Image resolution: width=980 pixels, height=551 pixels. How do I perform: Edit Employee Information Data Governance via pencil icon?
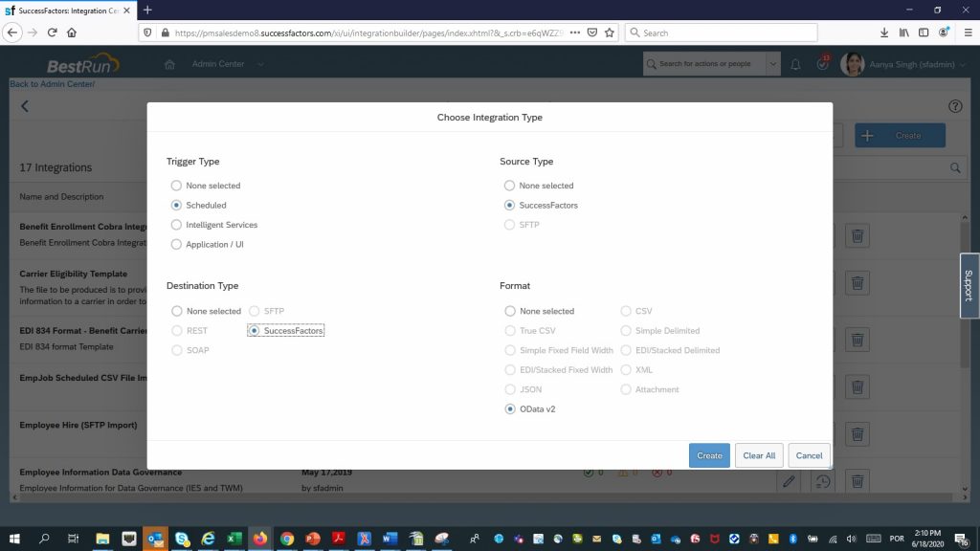[789, 481]
